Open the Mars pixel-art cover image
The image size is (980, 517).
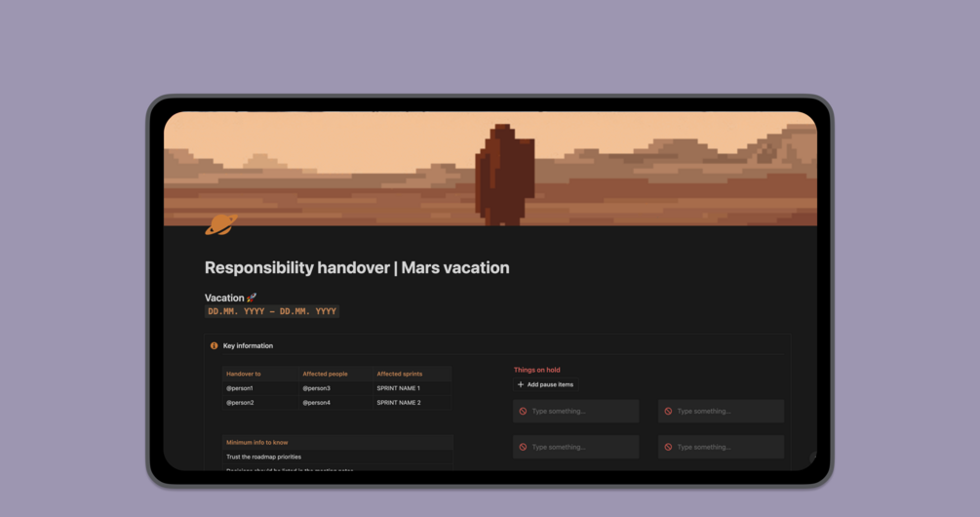(x=490, y=168)
